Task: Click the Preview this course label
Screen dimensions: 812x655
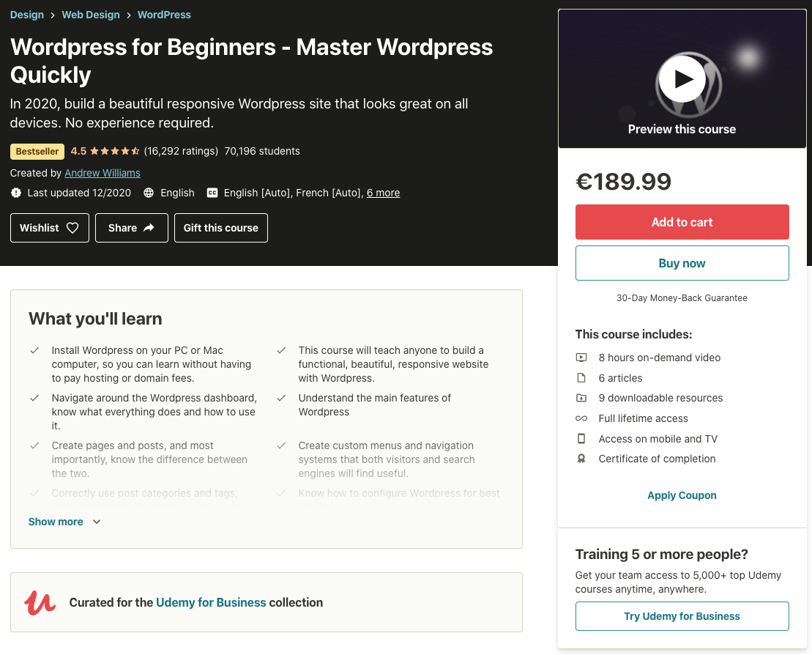Action: (x=682, y=129)
